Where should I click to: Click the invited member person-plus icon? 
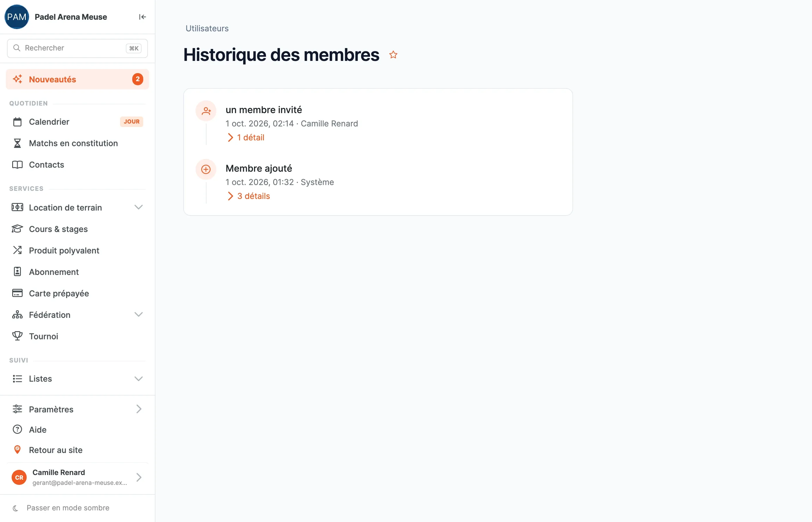[x=206, y=111]
